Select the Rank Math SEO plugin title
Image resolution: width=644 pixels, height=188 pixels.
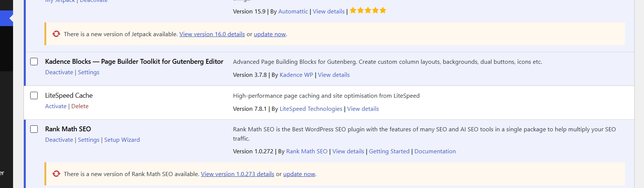68,129
